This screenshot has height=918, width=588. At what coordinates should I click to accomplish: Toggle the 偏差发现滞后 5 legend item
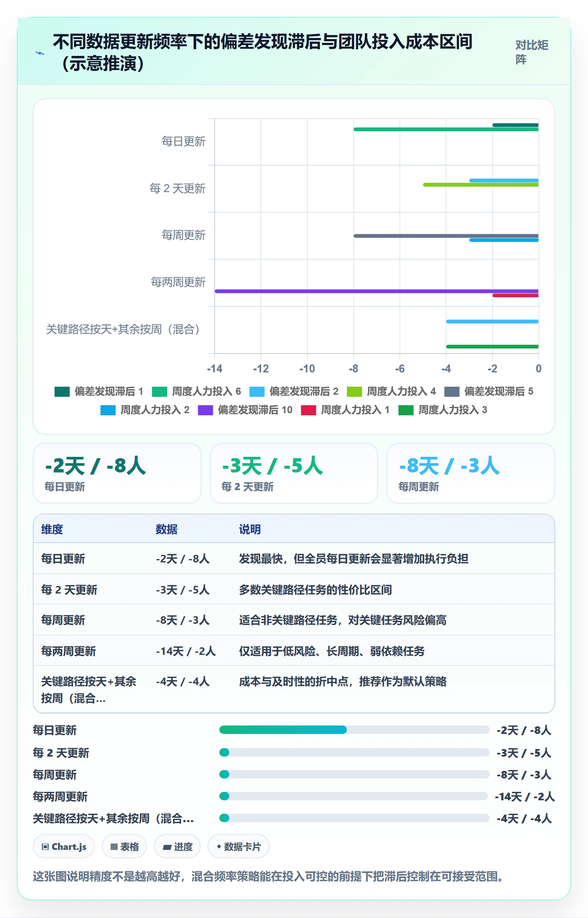tap(489, 391)
